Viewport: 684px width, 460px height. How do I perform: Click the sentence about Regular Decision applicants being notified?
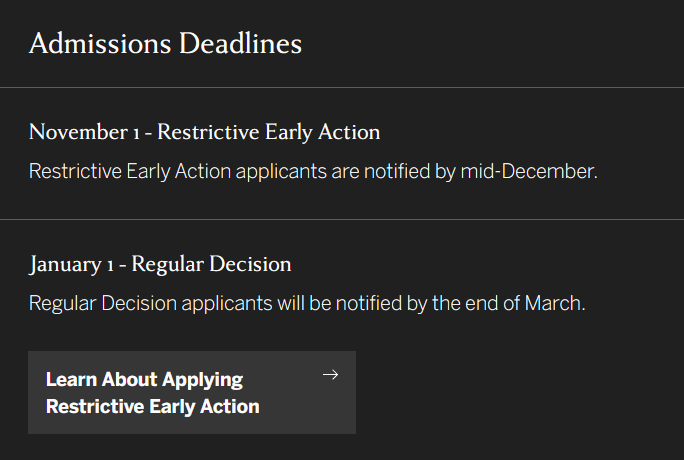(x=307, y=303)
